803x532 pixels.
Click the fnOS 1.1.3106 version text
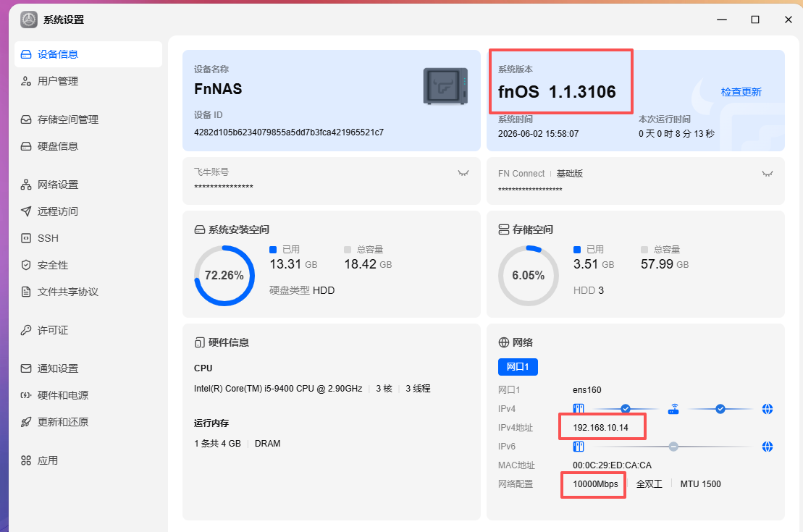click(558, 92)
